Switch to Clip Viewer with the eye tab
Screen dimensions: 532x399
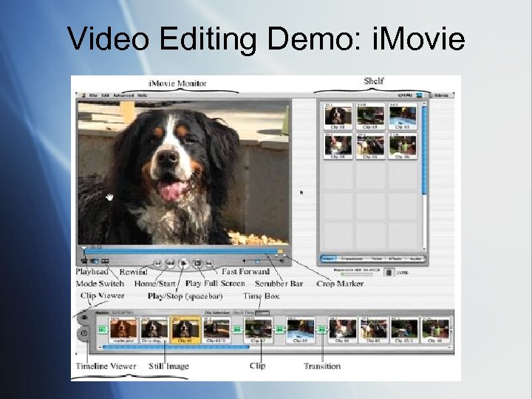[83, 318]
